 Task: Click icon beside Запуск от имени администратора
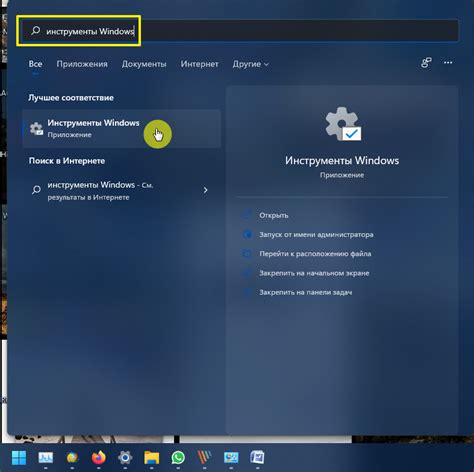coord(247,234)
